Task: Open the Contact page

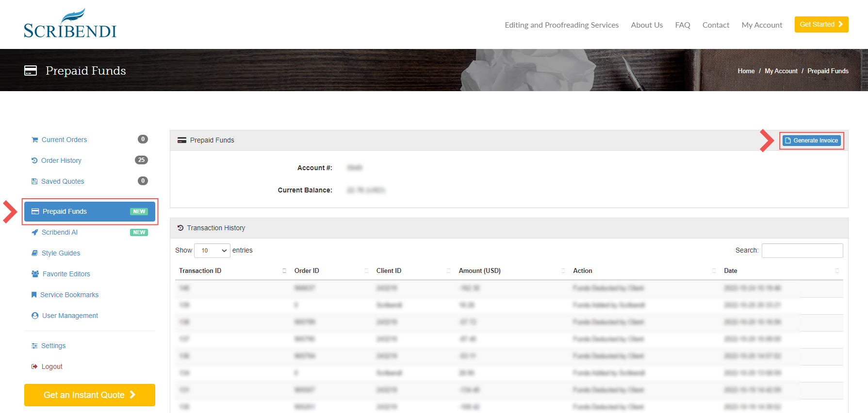Action: pyautogui.click(x=716, y=25)
